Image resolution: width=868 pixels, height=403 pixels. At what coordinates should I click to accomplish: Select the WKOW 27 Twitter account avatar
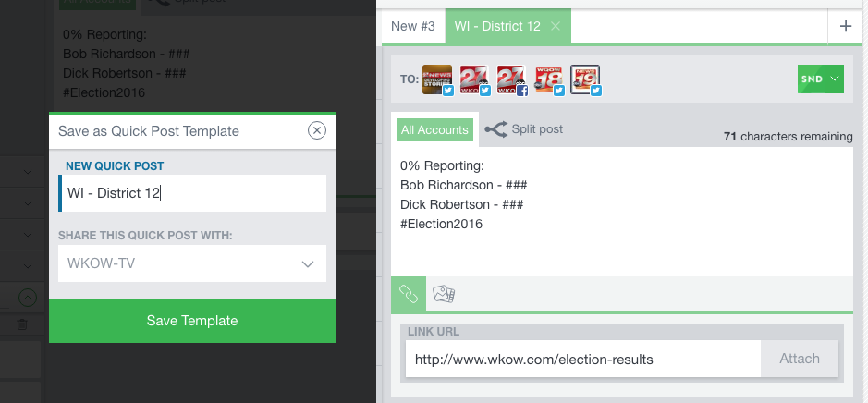click(x=475, y=79)
